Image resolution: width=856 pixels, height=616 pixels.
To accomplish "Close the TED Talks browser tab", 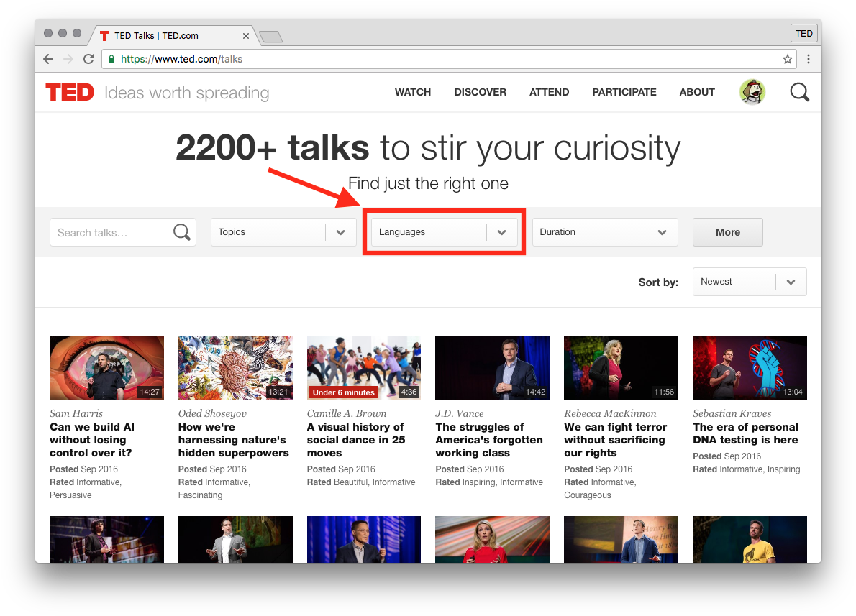I will (x=246, y=36).
